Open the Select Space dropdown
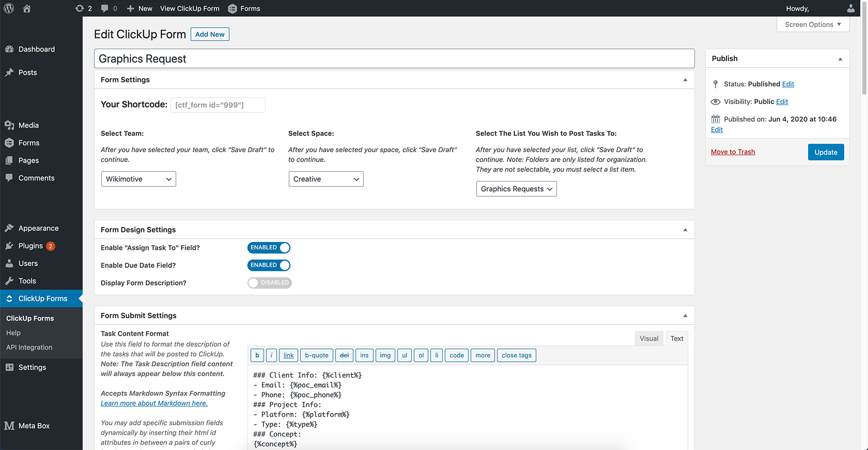The image size is (868, 450). coord(326,179)
